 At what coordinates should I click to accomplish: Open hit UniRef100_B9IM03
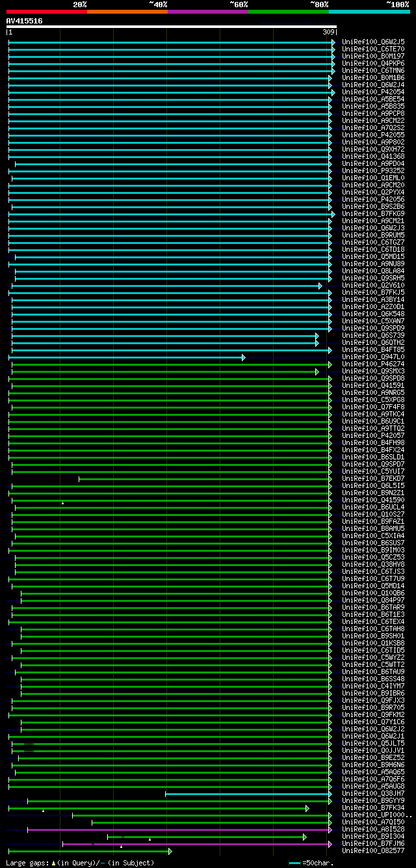pyautogui.click(x=373, y=550)
